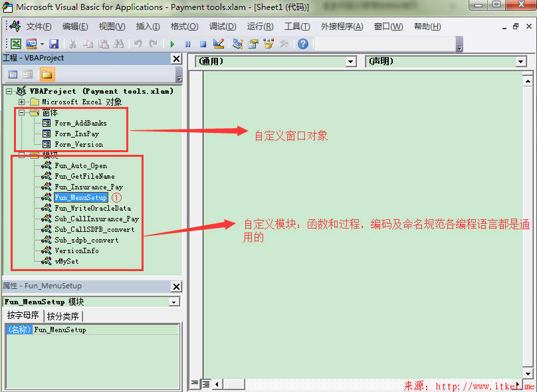Open the 编辑(E) menu

(75, 27)
